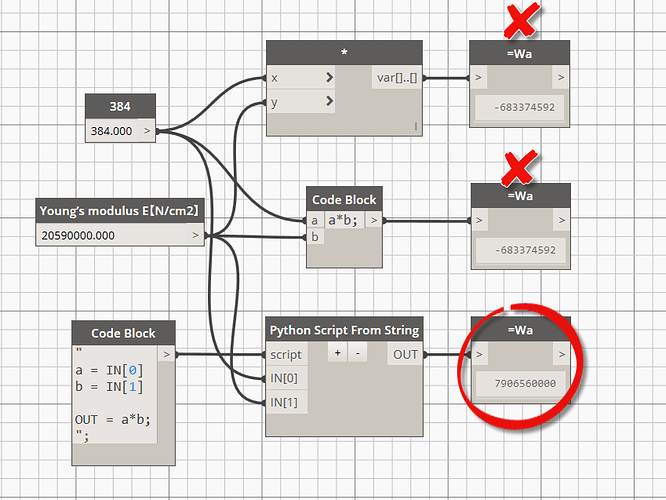Click the 384.000 number input field
The image size is (666, 500).
112,131
